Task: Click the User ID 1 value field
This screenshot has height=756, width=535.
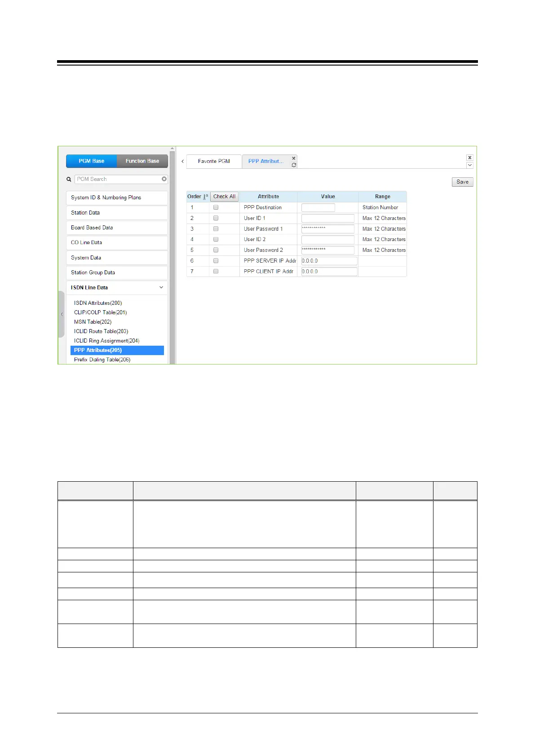Action: click(x=328, y=218)
